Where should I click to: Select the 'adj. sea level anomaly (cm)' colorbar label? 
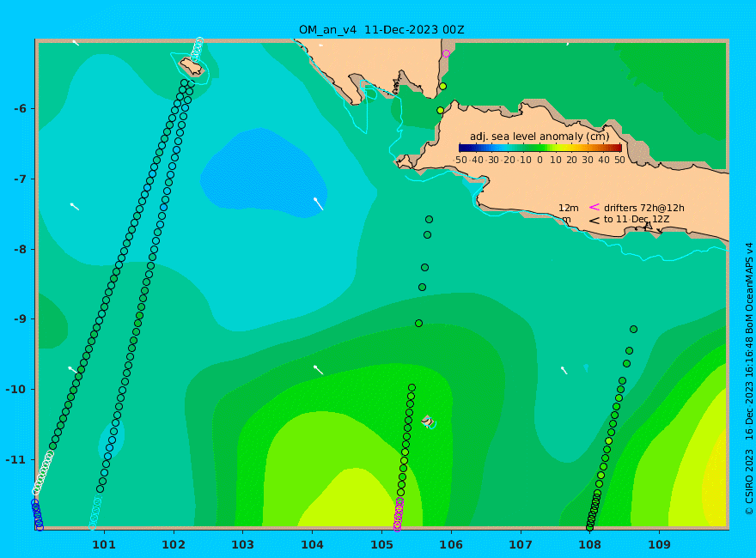tap(540, 136)
